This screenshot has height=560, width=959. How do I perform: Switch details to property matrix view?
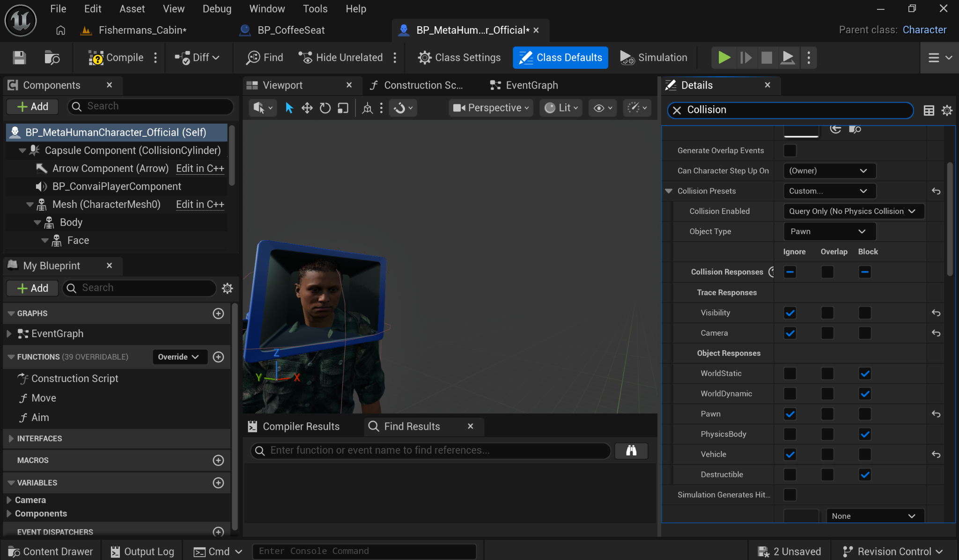tap(929, 111)
